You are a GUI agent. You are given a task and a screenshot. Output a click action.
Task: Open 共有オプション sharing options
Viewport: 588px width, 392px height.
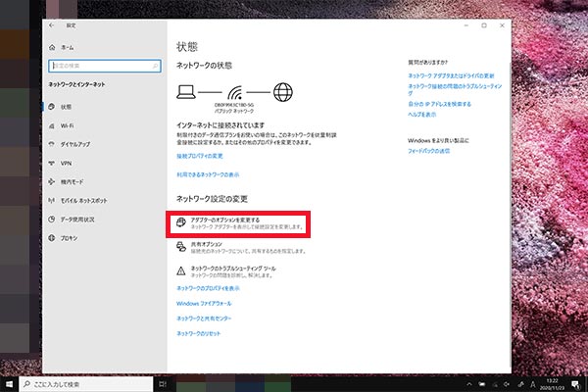(241, 248)
